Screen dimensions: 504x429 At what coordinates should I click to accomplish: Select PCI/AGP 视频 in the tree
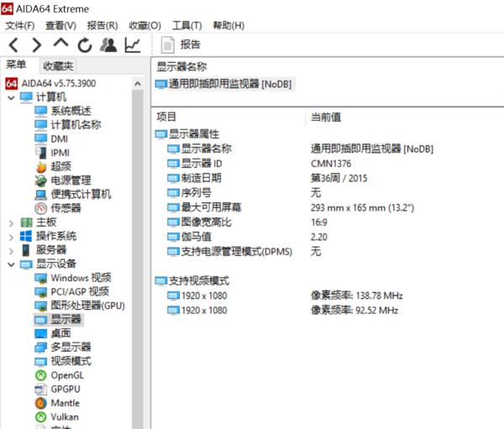click(x=71, y=291)
